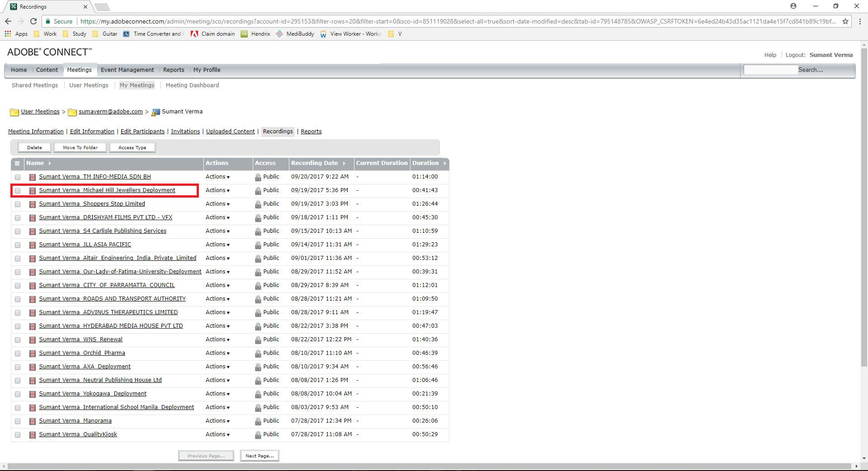This screenshot has width=868, height=471.
Task: Open the Uploaded Content link
Action: click(231, 132)
